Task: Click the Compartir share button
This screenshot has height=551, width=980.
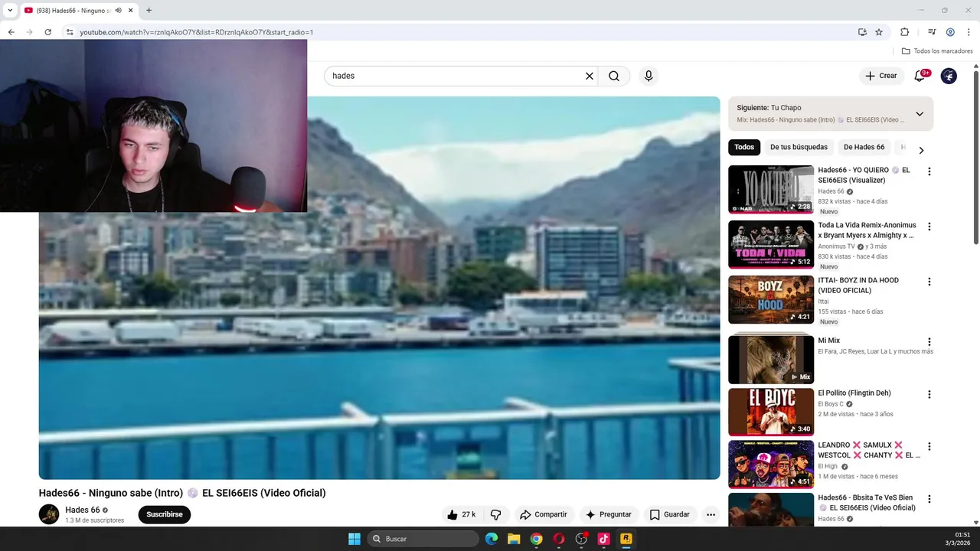Action: pyautogui.click(x=543, y=514)
